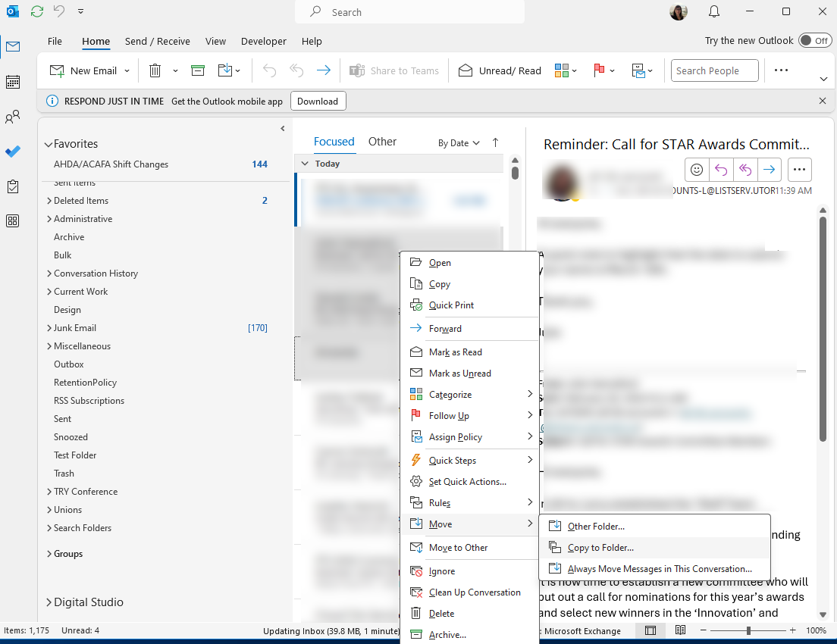Click the Delete trash can icon in ribbon
Viewport: 837px width, 644px height.
155,70
